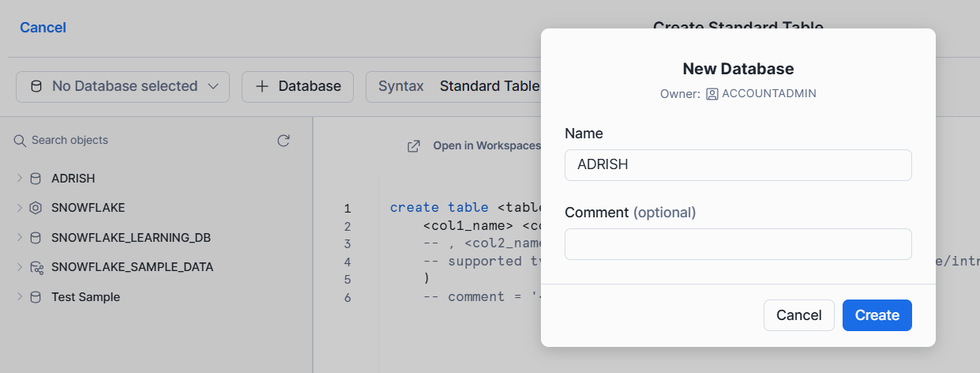980x373 pixels.
Task: Expand the Test Sample tree node
Action: click(x=20, y=297)
